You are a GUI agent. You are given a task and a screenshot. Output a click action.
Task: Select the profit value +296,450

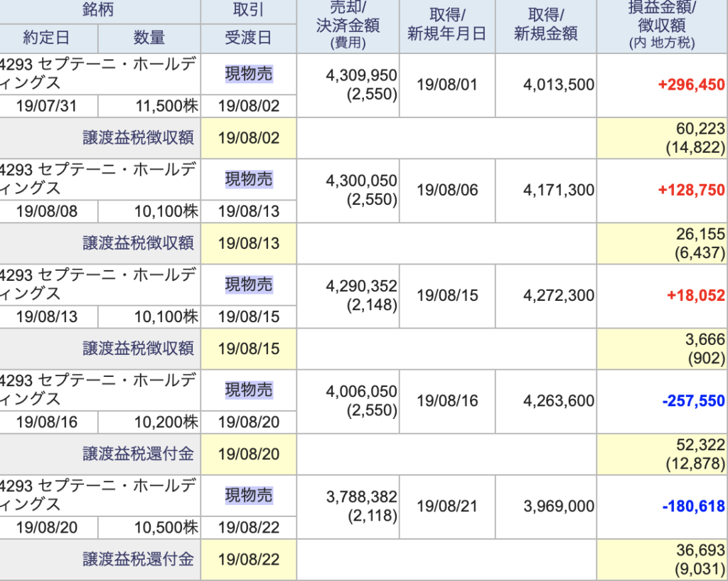coord(691,85)
